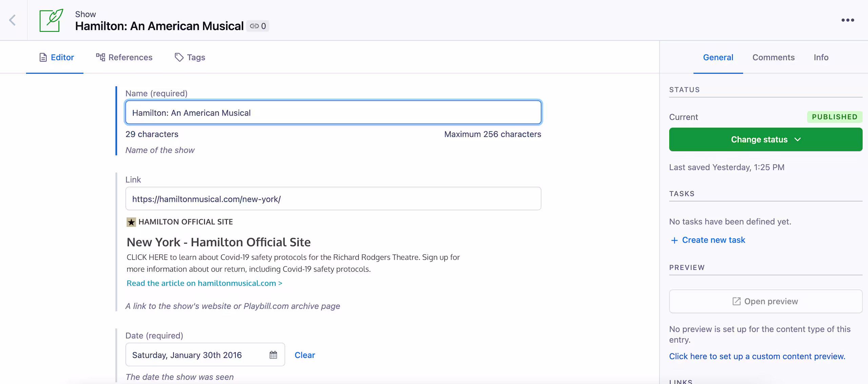Click the incoming links count badge
868x384 pixels.
[258, 26]
